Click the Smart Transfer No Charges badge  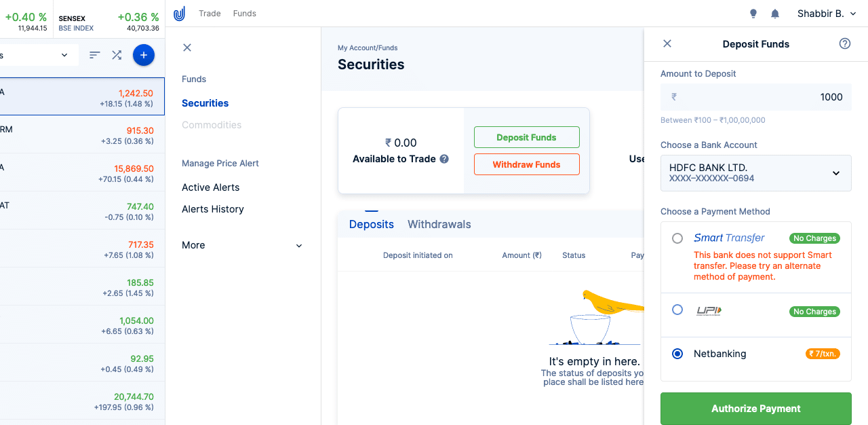(814, 238)
